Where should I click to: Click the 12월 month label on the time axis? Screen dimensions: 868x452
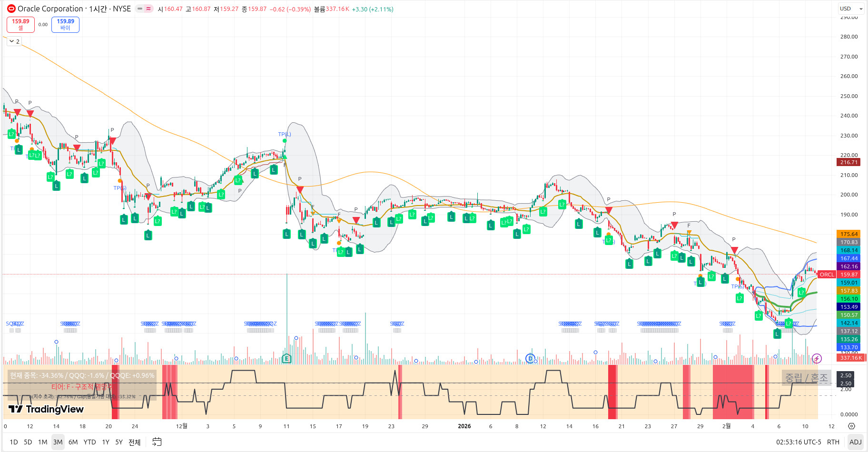point(182,426)
